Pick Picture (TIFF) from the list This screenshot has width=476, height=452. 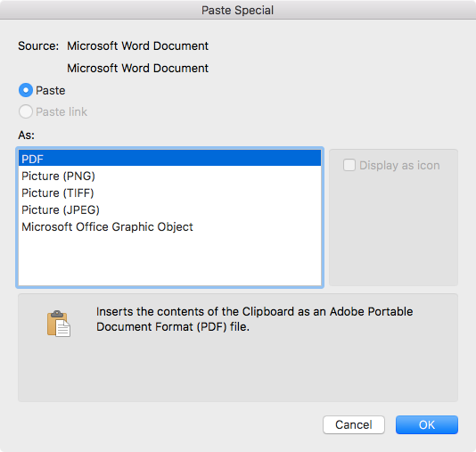(169, 193)
